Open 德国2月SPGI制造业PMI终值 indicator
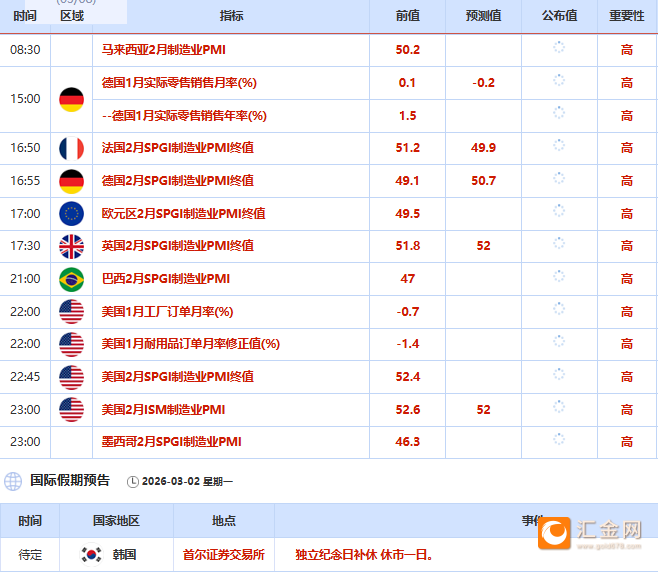Viewport: 658px width, 572px height. click(x=178, y=181)
